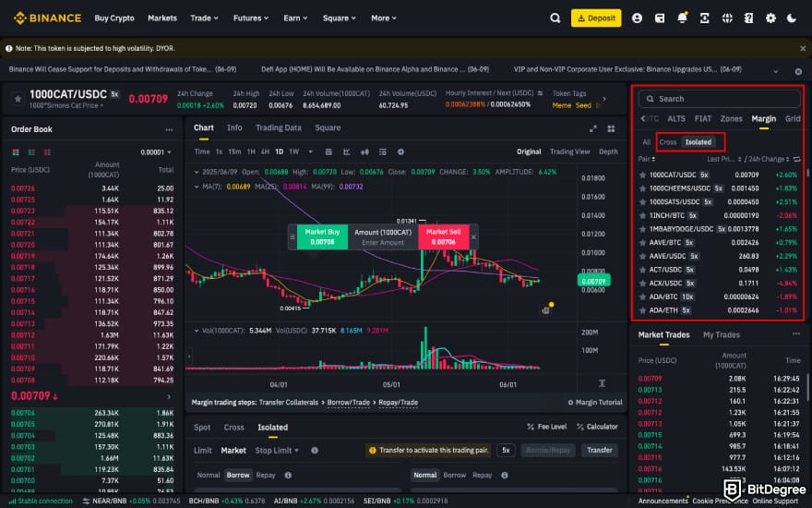This screenshot has width=812, height=508.
Task: Select the Zones market tab
Action: click(x=731, y=119)
